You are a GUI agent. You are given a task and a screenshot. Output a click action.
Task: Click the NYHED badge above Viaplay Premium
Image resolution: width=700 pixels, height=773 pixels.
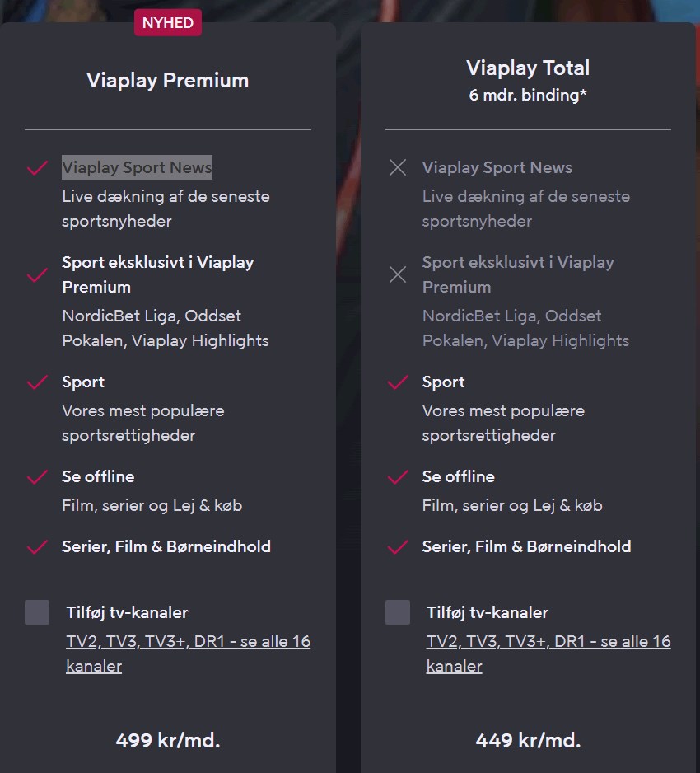[x=167, y=23]
